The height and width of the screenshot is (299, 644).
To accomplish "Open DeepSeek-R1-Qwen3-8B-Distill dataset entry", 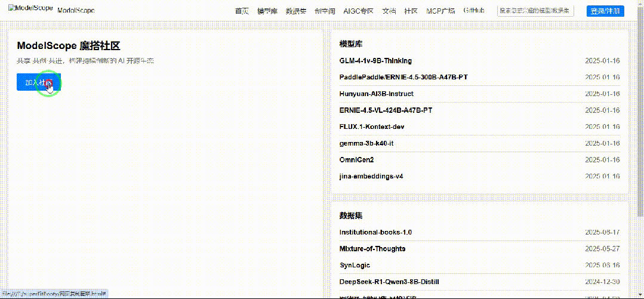I will pyautogui.click(x=390, y=282).
